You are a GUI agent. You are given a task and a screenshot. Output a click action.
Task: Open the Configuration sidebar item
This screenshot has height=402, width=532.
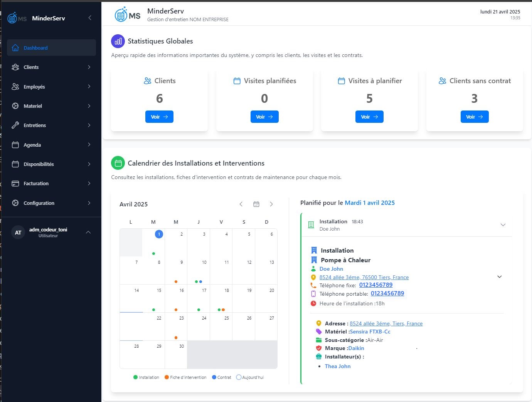tap(51, 203)
